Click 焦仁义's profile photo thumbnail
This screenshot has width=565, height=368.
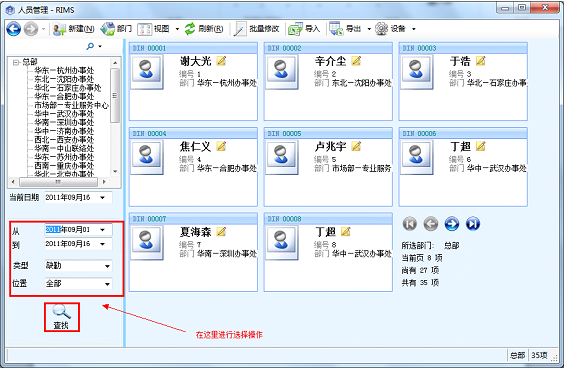click(x=146, y=157)
